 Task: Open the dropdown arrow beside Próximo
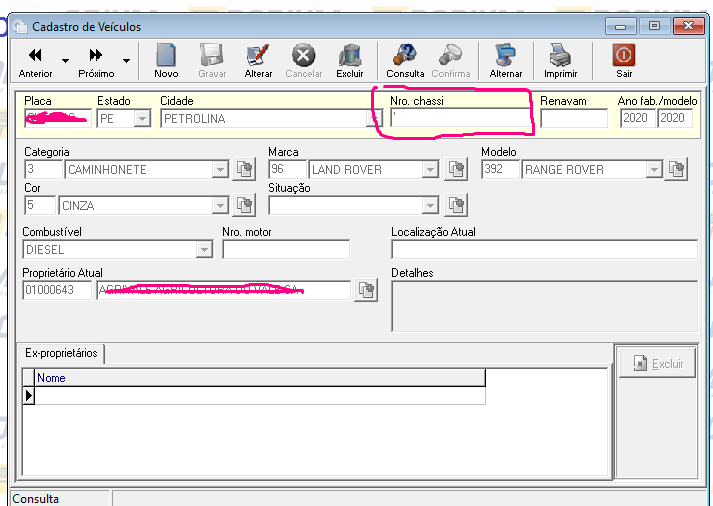(x=126, y=60)
